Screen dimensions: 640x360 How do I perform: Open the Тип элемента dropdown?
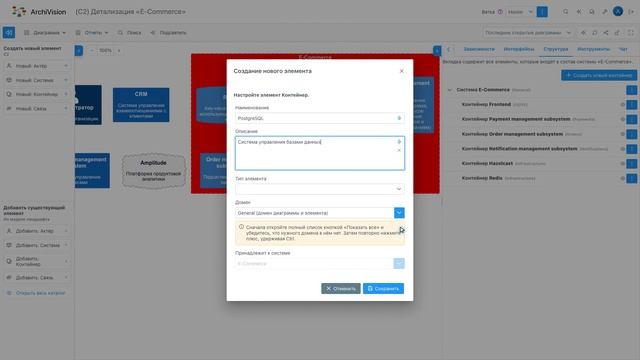coord(320,189)
